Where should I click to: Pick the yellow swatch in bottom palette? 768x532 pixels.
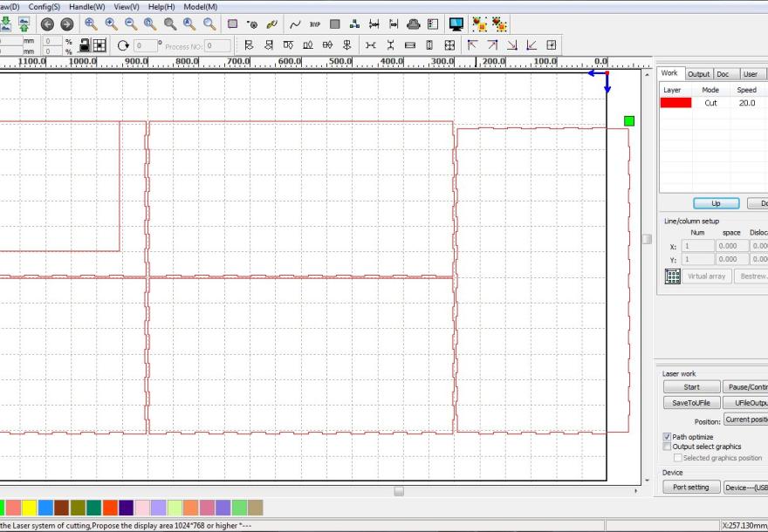pyautogui.click(x=29, y=508)
